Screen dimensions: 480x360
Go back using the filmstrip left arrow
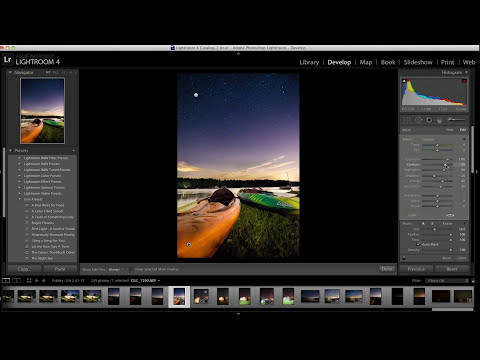point(37,281)
